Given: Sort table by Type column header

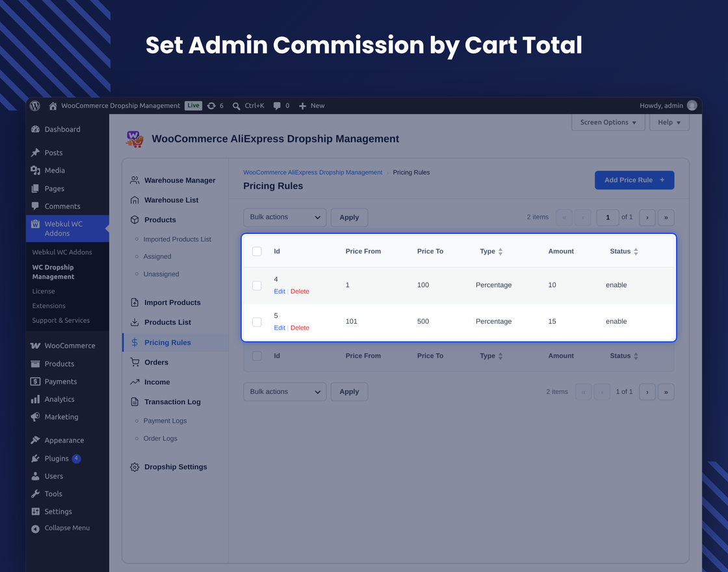Looking at the screenshot, I should (491, 251).
